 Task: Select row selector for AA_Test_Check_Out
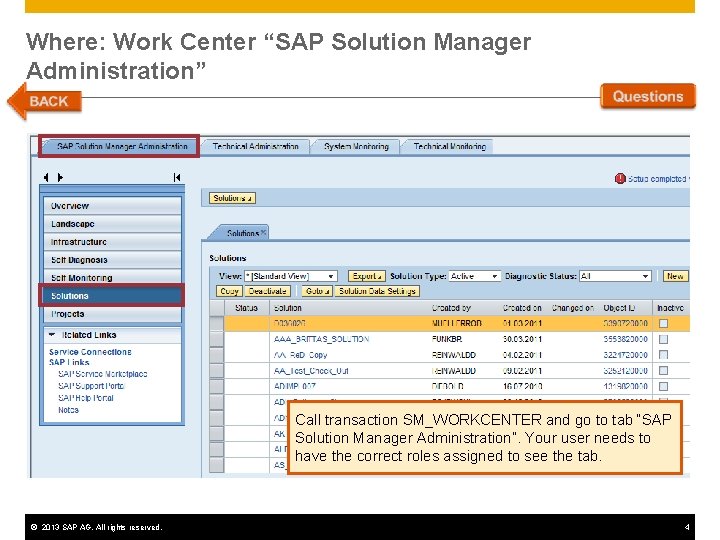point(216,370)
